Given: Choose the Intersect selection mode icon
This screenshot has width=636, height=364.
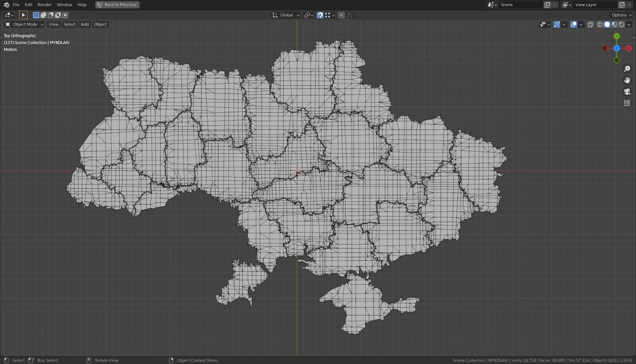Looking at the screenshot, I should coord(65,15).
